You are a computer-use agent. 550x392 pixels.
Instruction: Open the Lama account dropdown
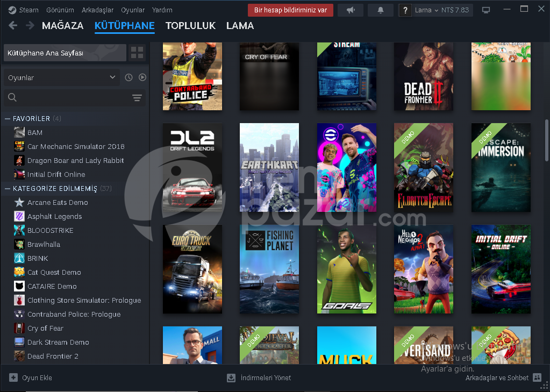pyautogui.click(x=426, y=10)
